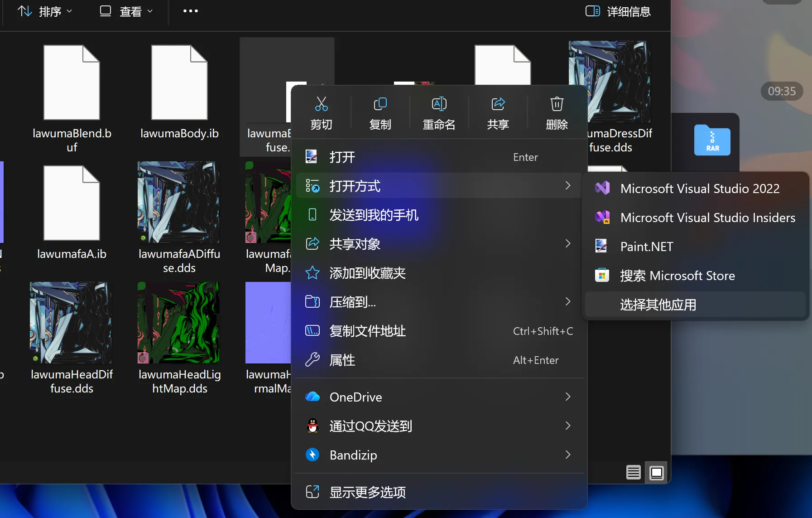The image size is (812, 518).
Task: Select lawumaHeadLightMap.dds thumbnail
Action: (x=179, y=323)
